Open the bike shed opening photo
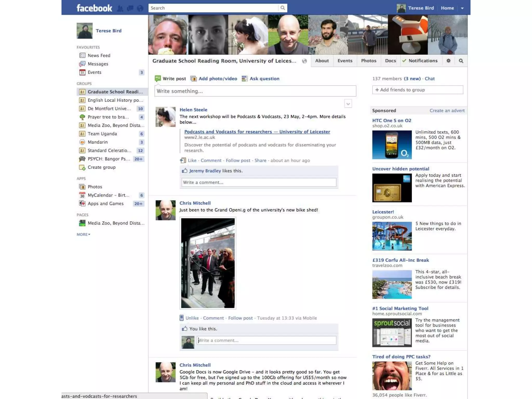This screenshot has height=399, width=532. coord(208,263)
